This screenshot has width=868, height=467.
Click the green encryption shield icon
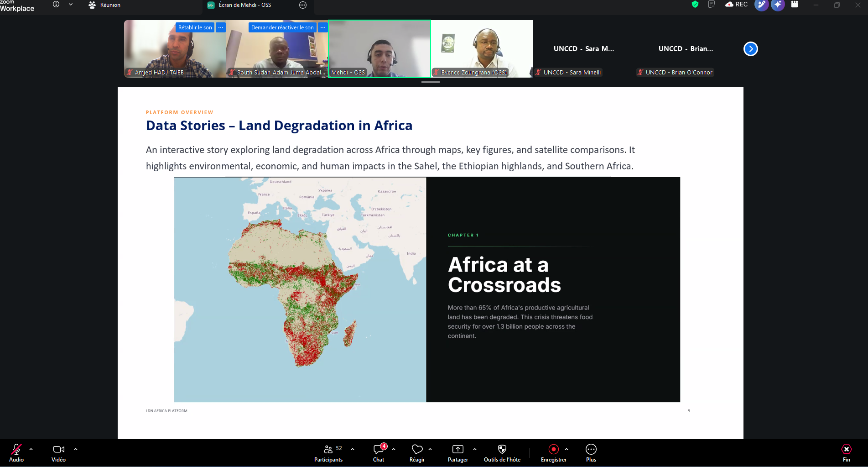tap(695, 5)
